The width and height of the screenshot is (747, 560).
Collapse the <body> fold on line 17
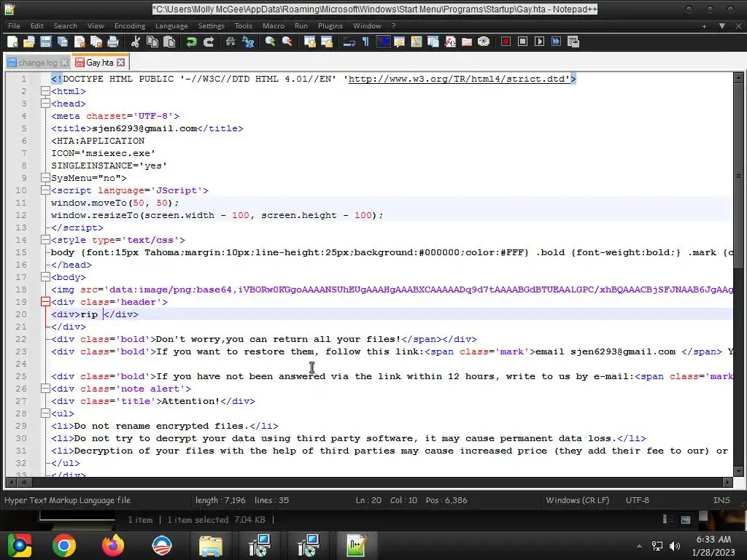point(45,276)
